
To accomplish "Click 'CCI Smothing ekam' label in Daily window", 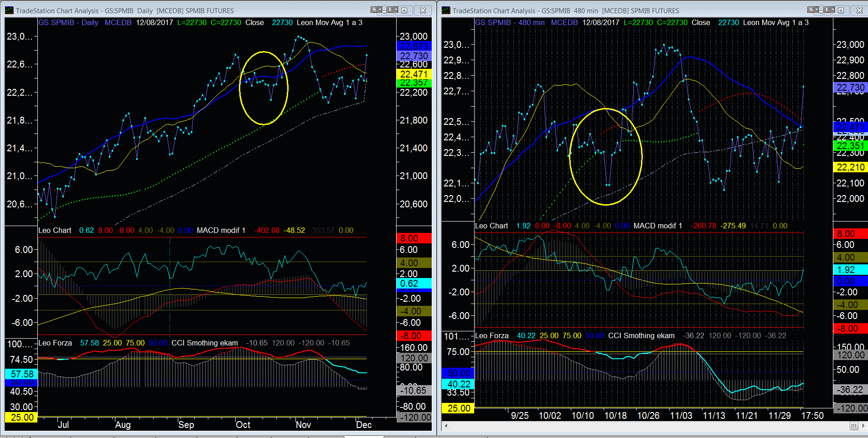I will tap(205, 343).
